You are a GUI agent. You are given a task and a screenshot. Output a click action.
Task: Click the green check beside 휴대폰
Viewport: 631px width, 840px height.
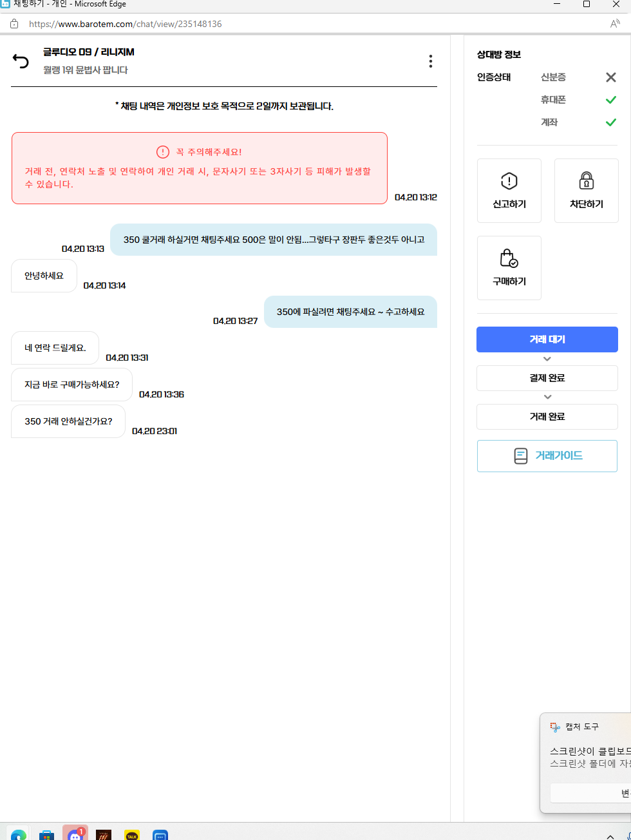point(610,100)
